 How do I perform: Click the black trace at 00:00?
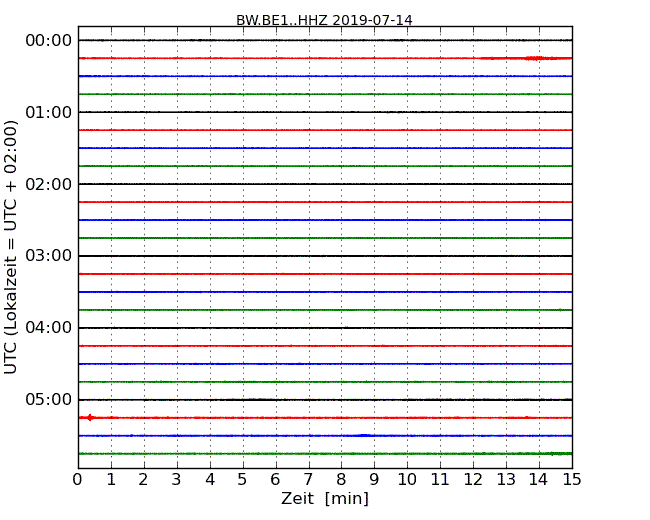[x=325, y=40]
